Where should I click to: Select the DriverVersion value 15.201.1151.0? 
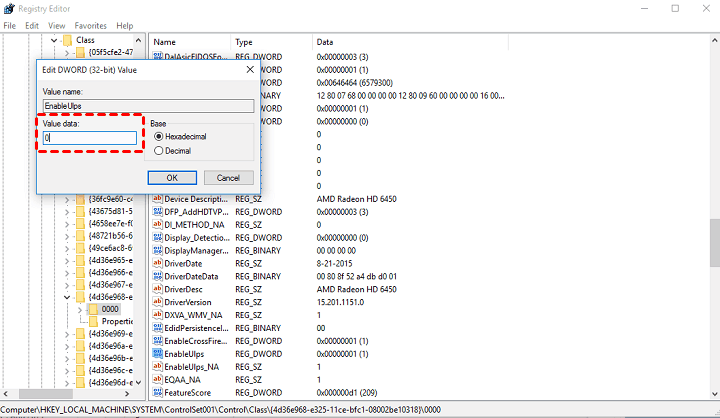click(340, 302)
